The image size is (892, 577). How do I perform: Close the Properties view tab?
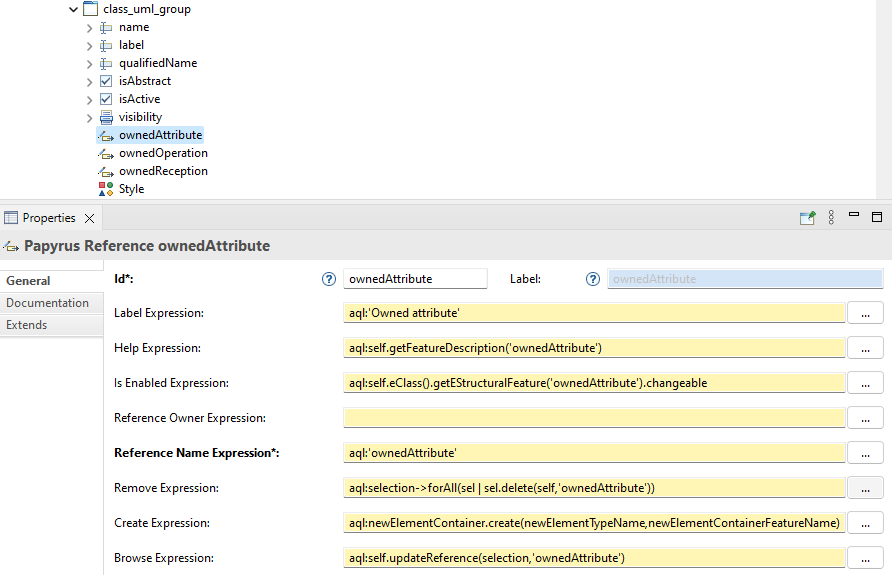89,218
